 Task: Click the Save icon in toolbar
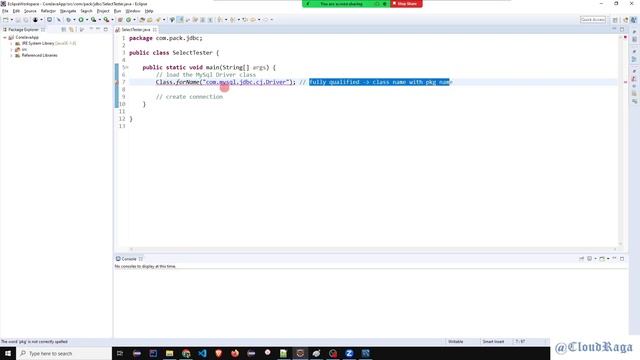point(18,20)
